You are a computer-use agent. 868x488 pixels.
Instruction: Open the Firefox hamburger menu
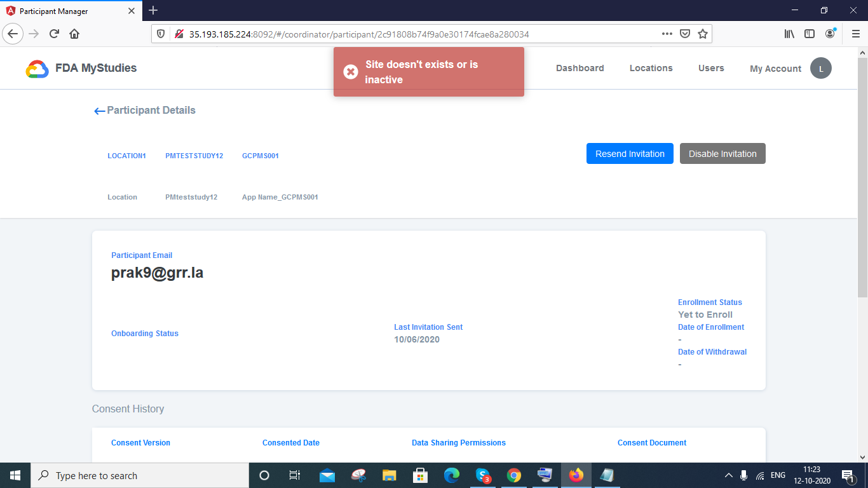click(855, 33)
